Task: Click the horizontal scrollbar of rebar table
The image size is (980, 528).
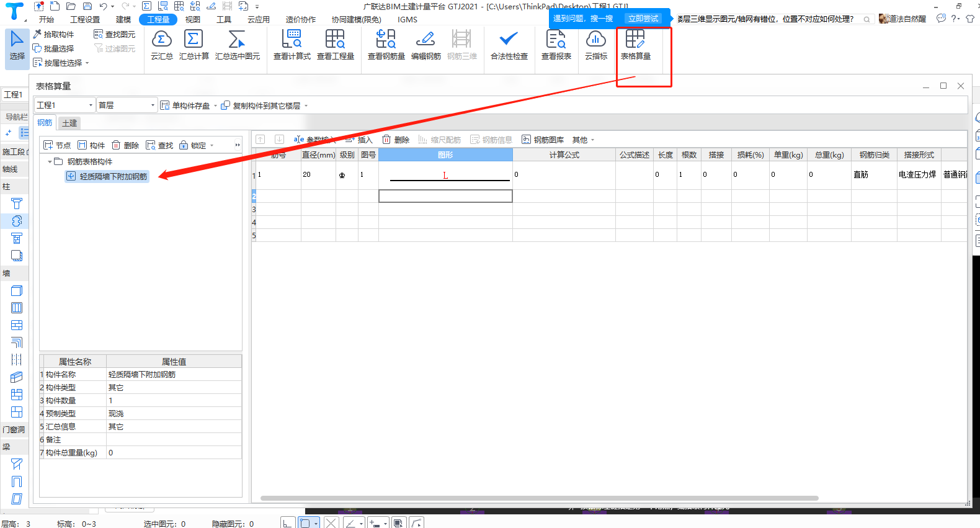Action: [539, 498]
